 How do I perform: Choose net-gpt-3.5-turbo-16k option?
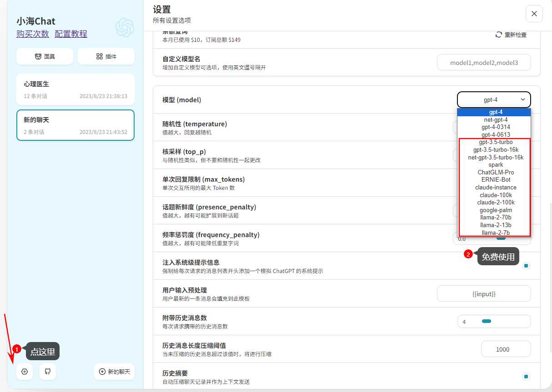(x=494, y=157)
